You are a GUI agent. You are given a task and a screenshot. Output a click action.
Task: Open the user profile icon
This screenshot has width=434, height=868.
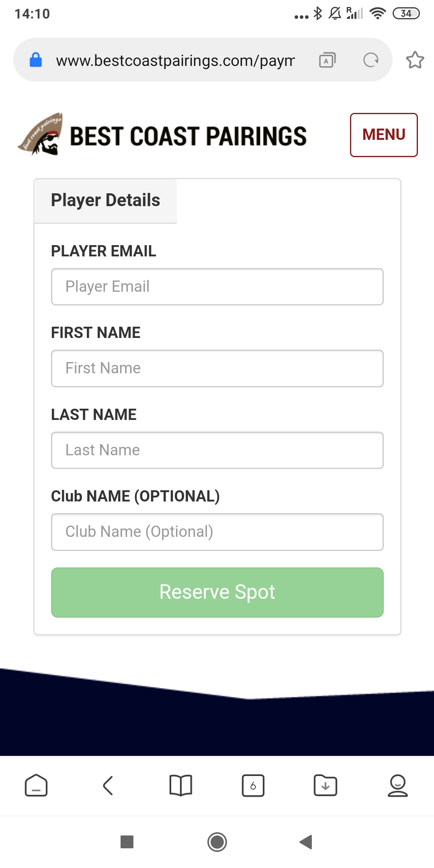click(x=397, y=785)
